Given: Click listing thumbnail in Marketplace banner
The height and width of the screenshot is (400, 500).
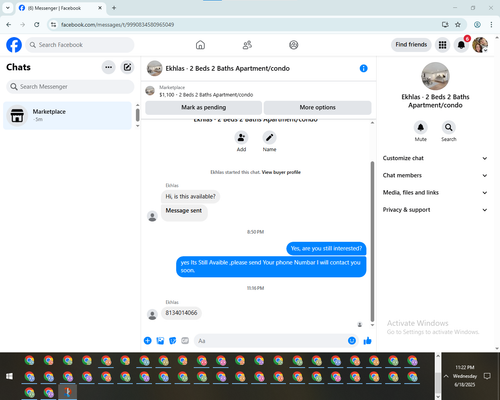Looking at the screenshot, I should tap(150, 91).
